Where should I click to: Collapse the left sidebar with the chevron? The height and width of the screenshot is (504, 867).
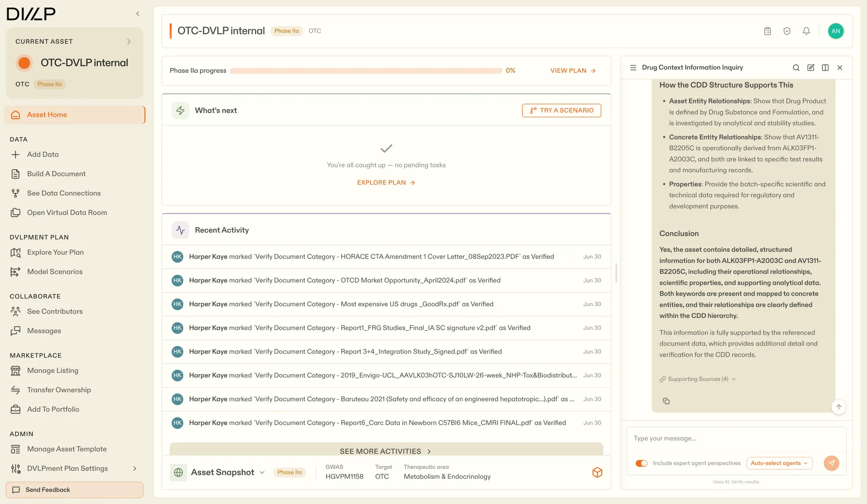pos(138,14)
